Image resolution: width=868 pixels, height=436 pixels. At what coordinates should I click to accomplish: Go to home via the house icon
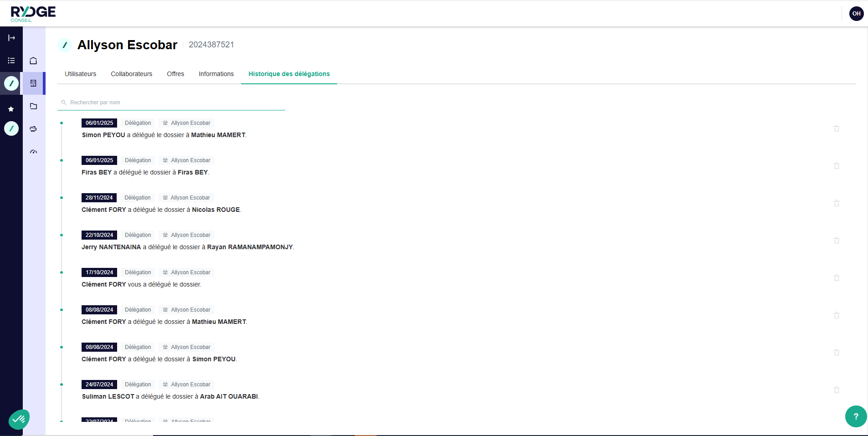33,61
